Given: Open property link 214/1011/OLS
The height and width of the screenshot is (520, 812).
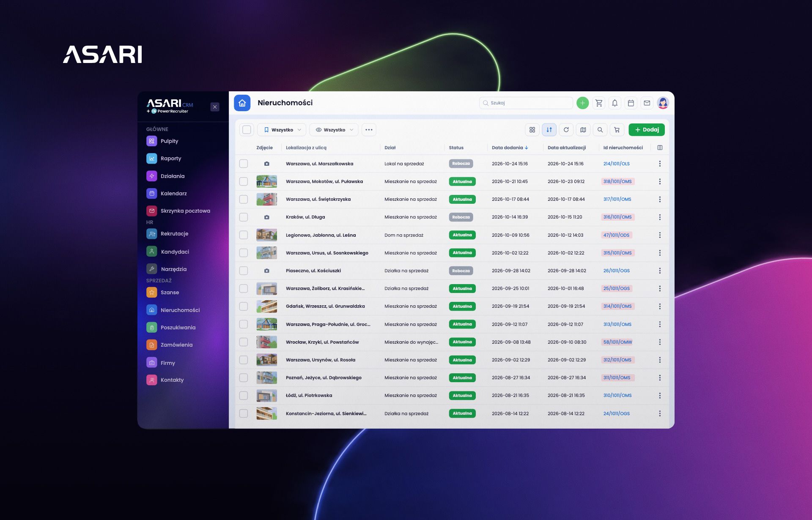Looking at the screenshot, I should (616, 164).
